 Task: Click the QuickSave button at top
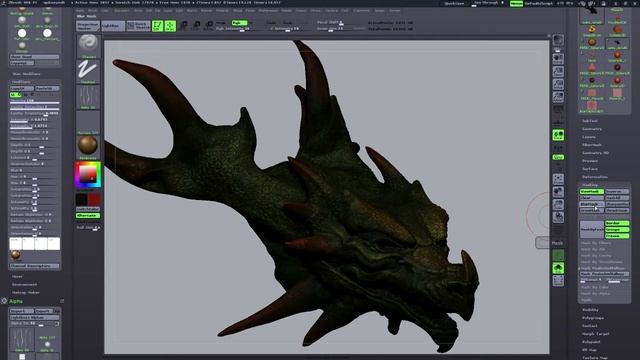[454, 3]
